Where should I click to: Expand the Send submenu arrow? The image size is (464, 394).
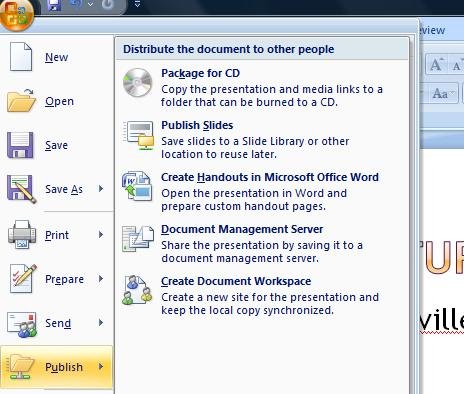coord(101,323)
